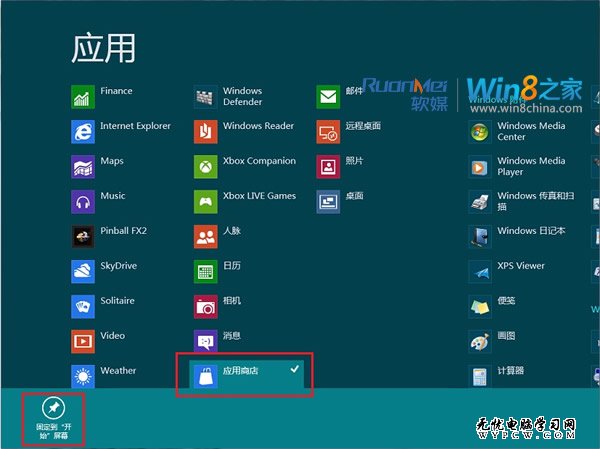Open the SkyDrive cloud icon
The width and height of the screenshot is (600, 449).
[x=83, y=271]
